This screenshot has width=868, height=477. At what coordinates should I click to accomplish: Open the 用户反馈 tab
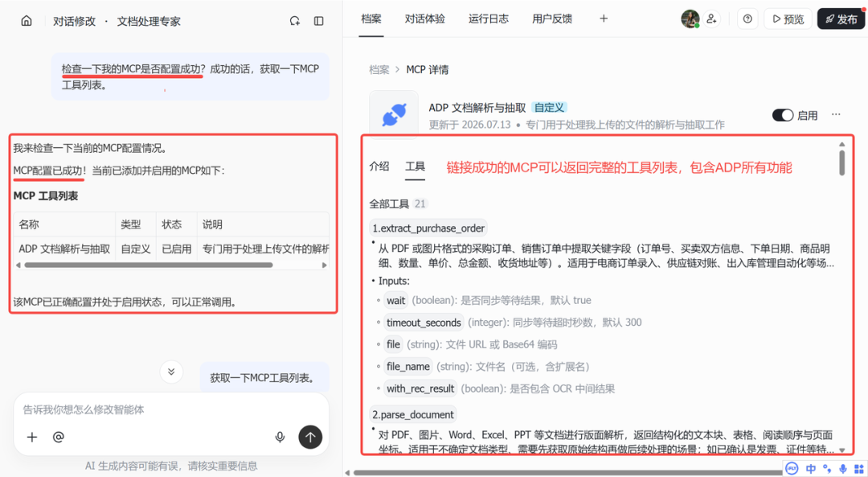(x=552, y=19)
